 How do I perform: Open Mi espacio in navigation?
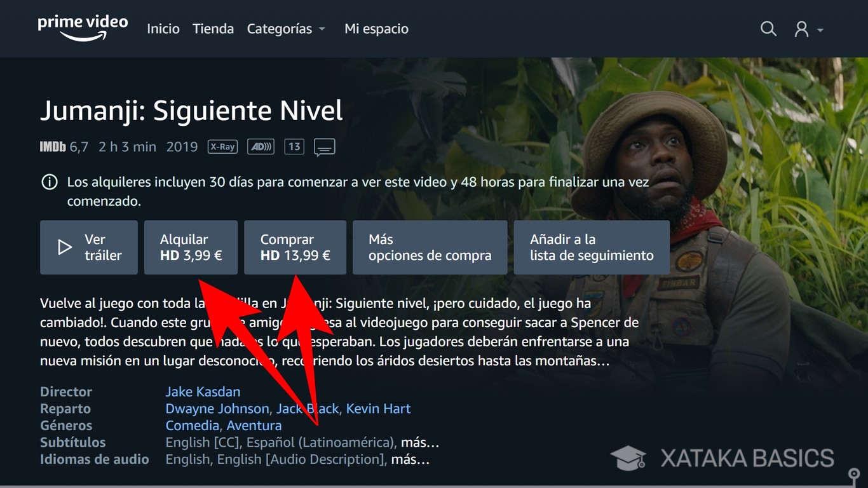376,29
